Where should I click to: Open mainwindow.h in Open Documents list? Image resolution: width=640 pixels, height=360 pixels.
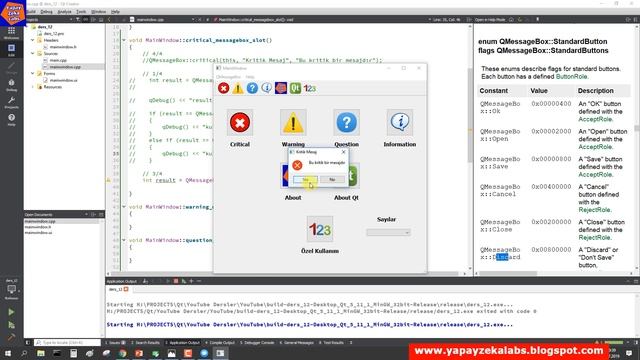pos(38,227)
